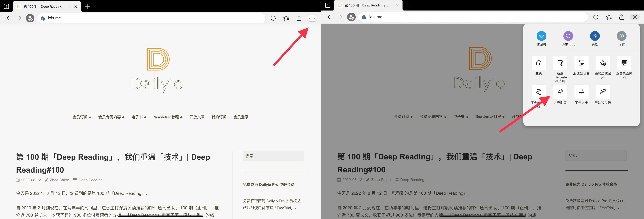This screenshot has width=644, height=219.
Task: Open the tab count icon in the left browser
Action: 6,6
